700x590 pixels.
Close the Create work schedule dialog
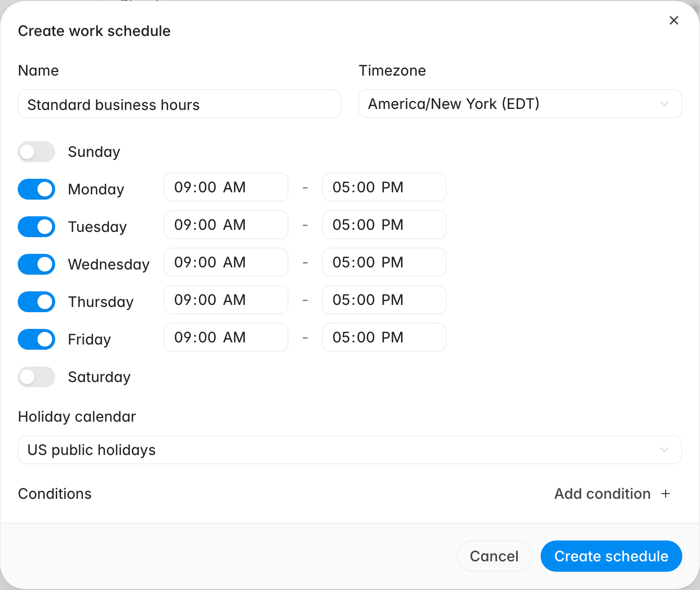tap(673, 20)
